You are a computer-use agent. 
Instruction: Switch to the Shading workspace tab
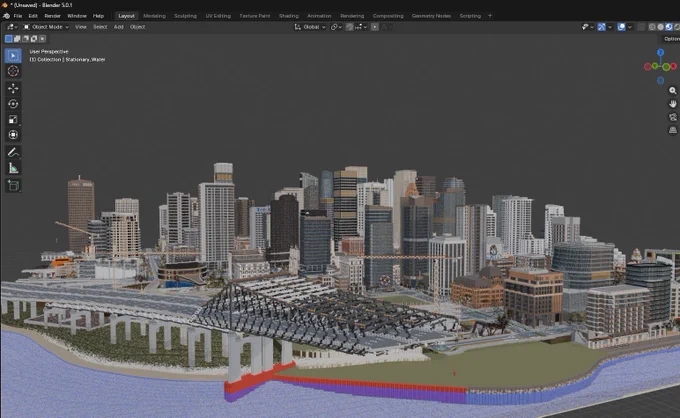click(289, 16)
